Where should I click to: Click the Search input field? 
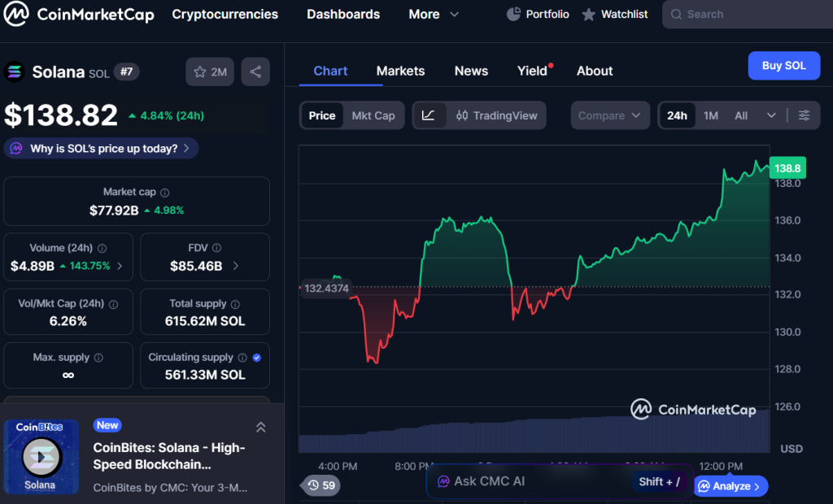[748, 14]
